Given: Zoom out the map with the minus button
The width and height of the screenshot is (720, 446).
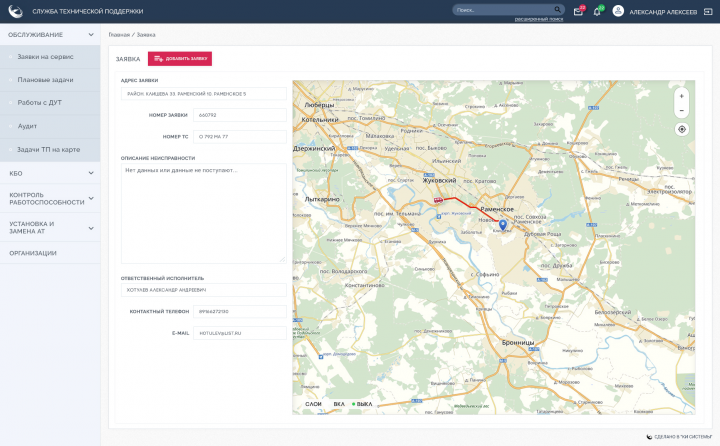Looking at the screenshot, I should 681,111.
